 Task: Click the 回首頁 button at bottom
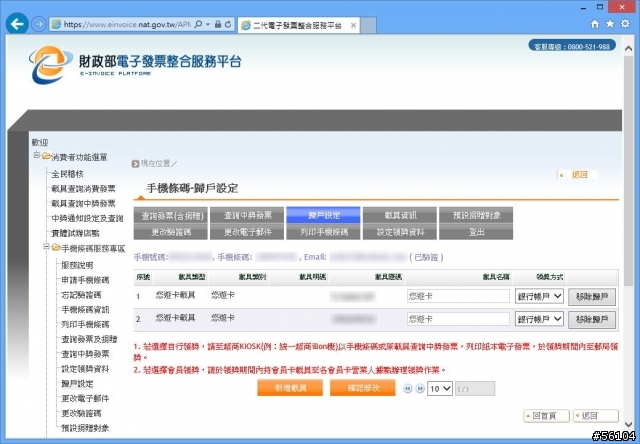tap(546, 416)
